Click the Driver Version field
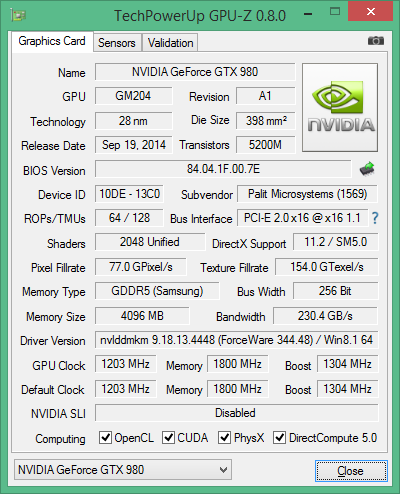Image resolution: width=400 pixels, height=494 pixels. tap(237, 340)
